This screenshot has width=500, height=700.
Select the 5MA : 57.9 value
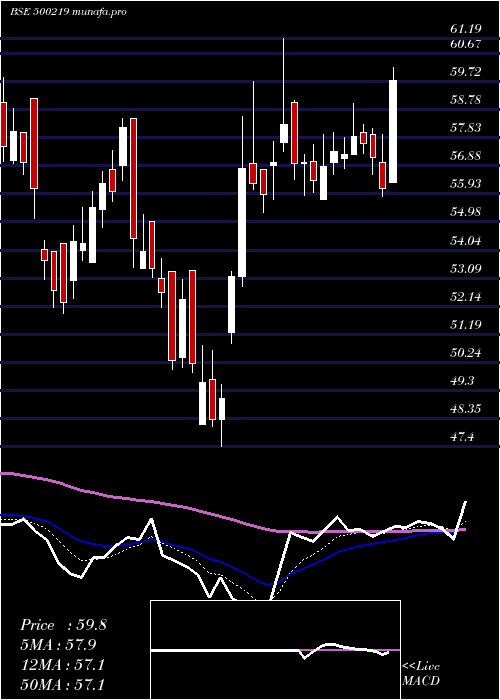tap(58, 645)
